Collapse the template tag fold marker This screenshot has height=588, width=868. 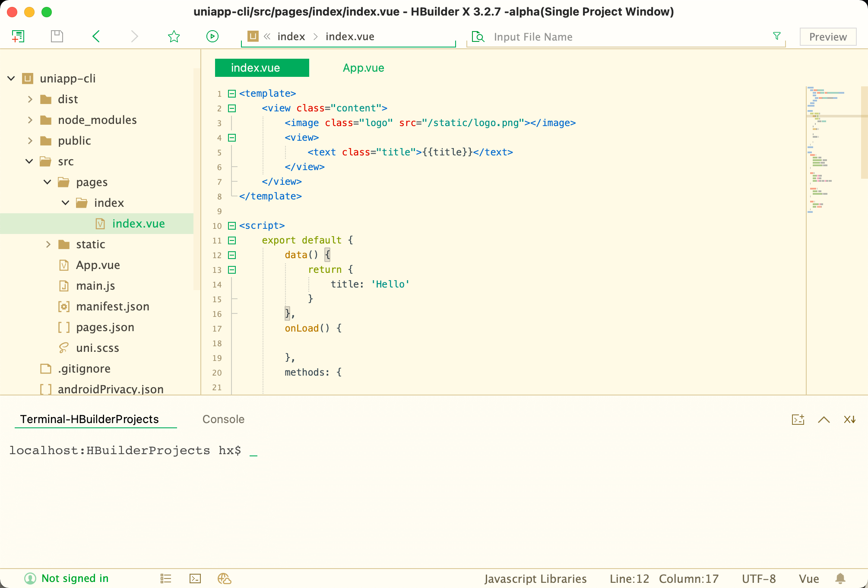[232, 94]
